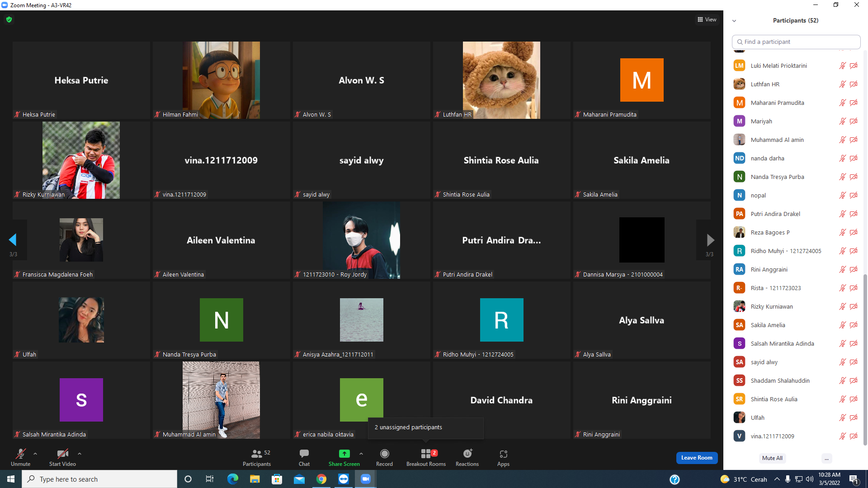Viewport: 868px width, 488px height.
Task: Click the Zoom icon on taskbar
Action: click(366, 479)
